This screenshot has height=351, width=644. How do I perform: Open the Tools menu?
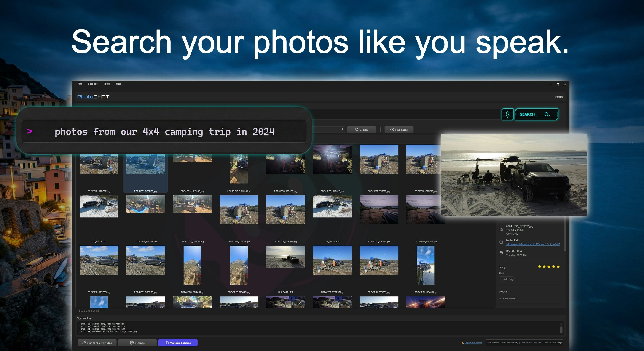click(x=107, y=84)
